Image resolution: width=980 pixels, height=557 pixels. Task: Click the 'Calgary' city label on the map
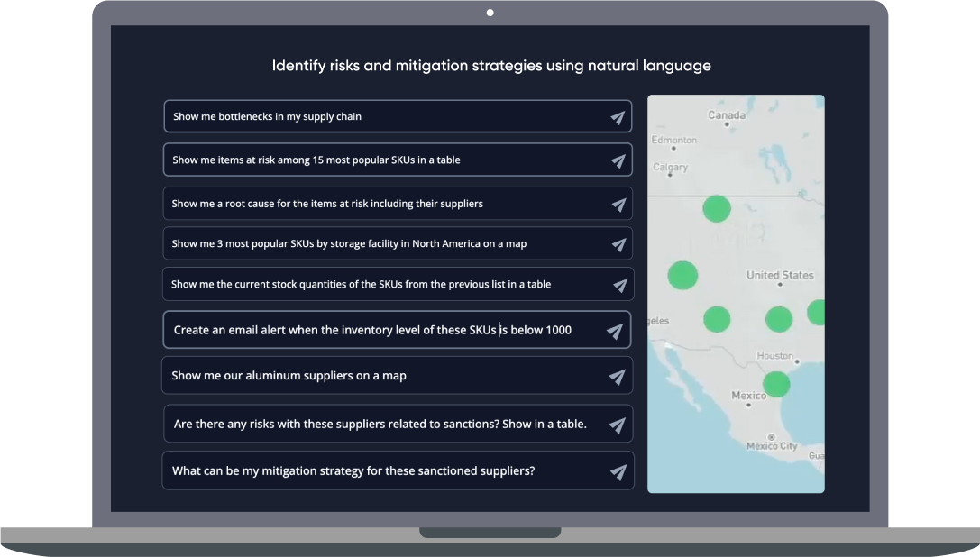(670, 167)
